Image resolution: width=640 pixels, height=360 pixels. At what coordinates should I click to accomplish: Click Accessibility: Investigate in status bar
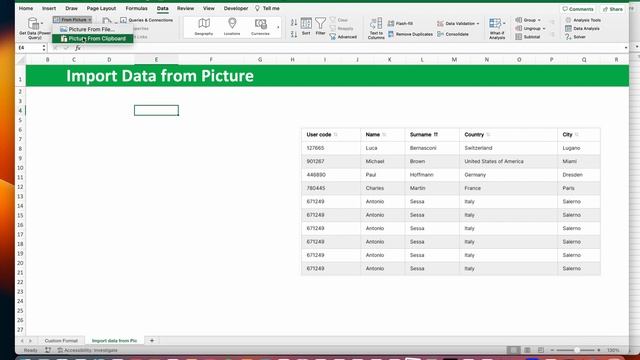coord(87,350)
